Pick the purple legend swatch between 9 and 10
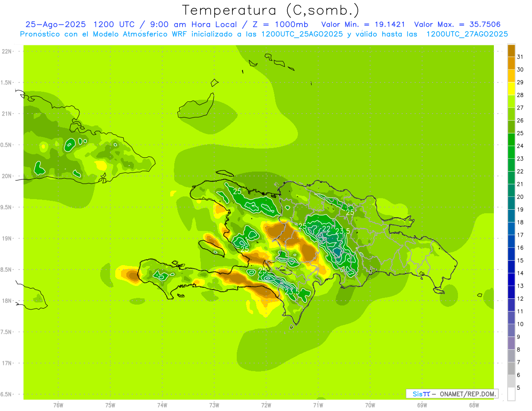 [x=511, y=331]
